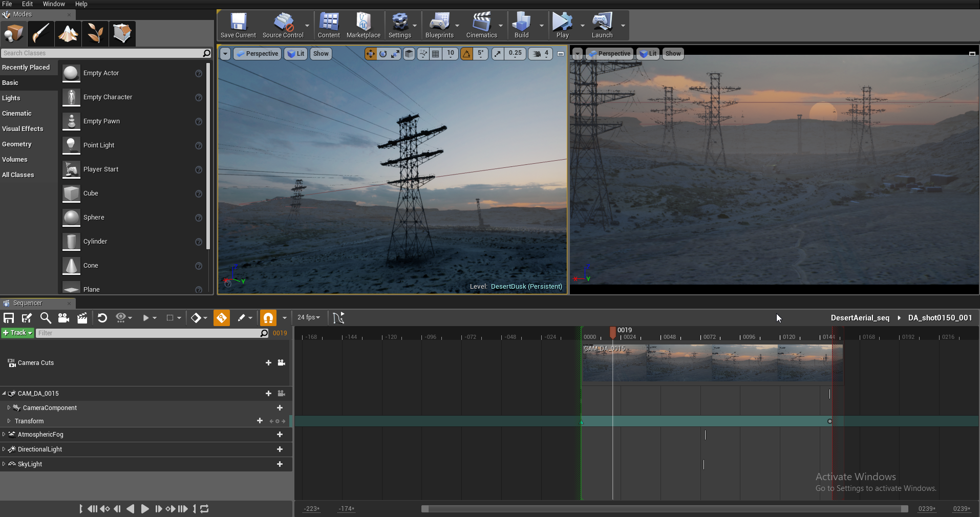980x517 pixels.
Task: Open the Window menu
Action: [x=54, y=4]
